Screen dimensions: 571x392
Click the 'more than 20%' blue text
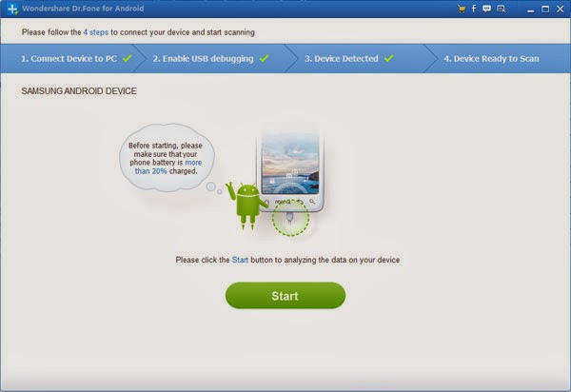pyautogui.click(x=168, y=167)
